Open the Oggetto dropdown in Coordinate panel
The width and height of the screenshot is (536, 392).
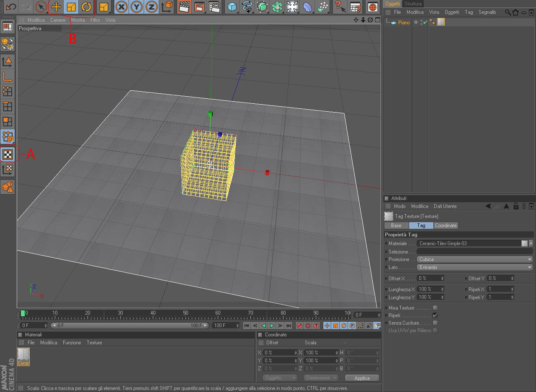coord(280,378)
